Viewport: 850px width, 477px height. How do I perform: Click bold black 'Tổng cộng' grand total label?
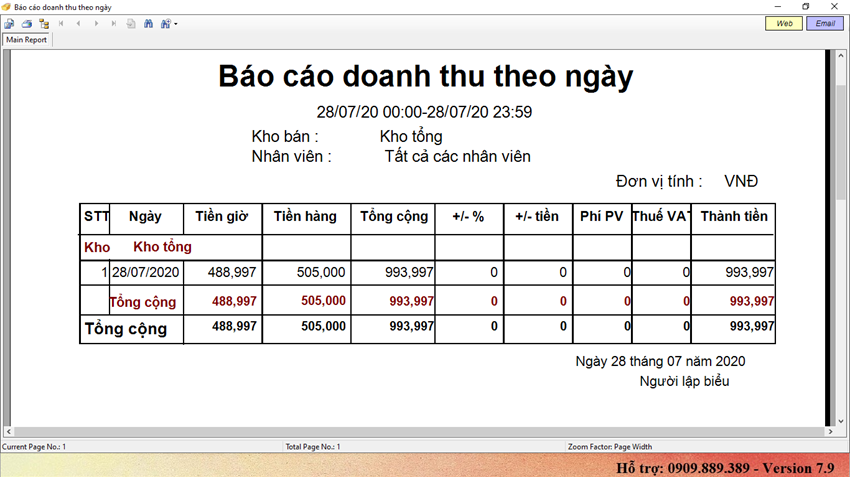(x=126, y=329)
